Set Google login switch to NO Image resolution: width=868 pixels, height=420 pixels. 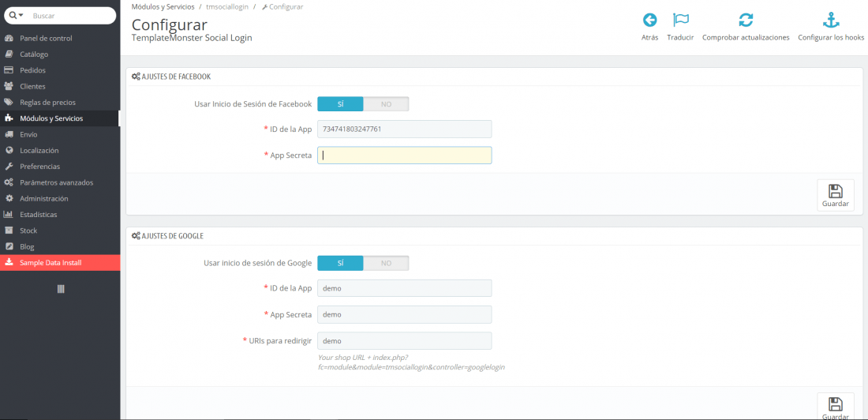point(386,263)
